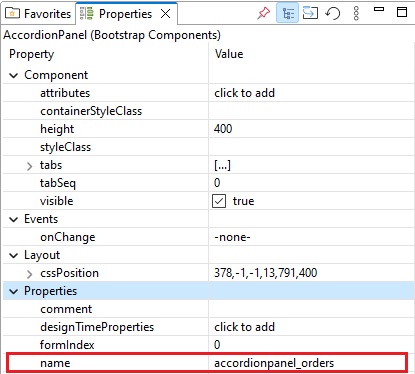Select the name property label
The width and height of the screenshot is (415, 374).
[55, 363]
